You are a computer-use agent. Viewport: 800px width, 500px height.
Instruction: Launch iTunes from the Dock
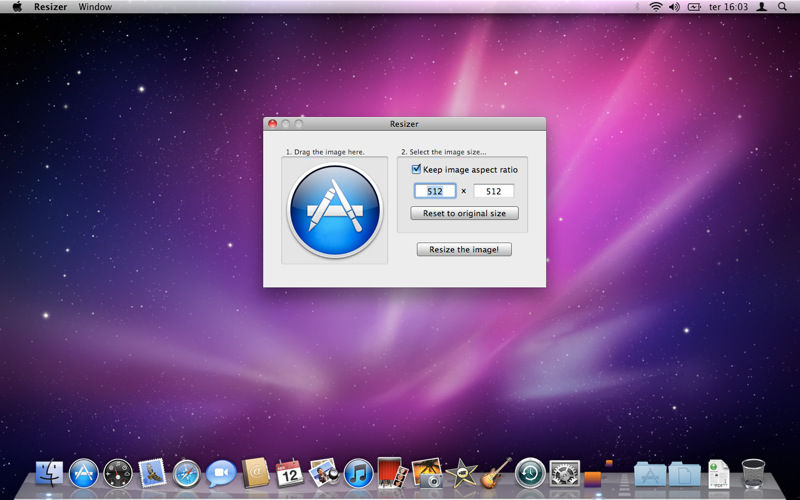tap(358, 473)
